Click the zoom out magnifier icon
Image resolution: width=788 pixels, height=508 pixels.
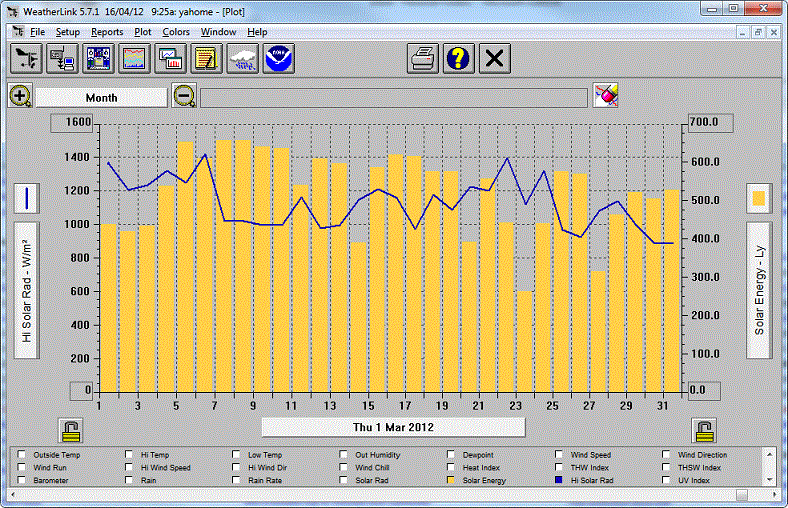click(x=184, y=96)
